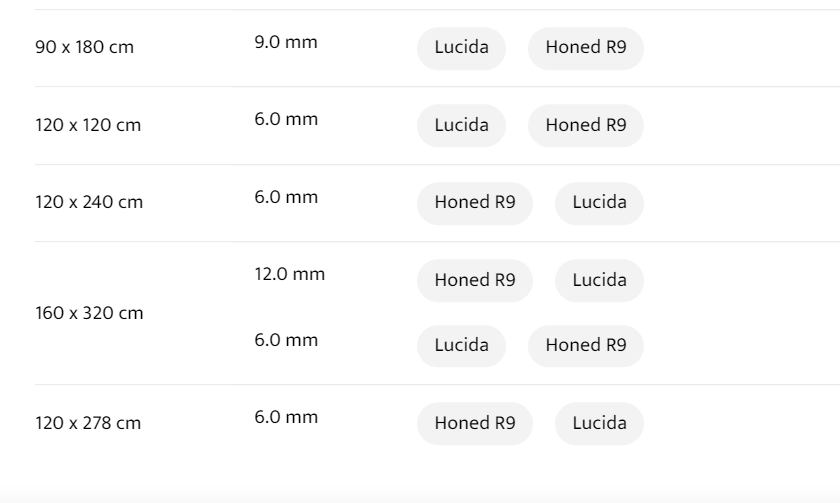Select Lucida in the 12.0 mm thickness row
This screenshot has height=503, width=840.
point(599,281)
